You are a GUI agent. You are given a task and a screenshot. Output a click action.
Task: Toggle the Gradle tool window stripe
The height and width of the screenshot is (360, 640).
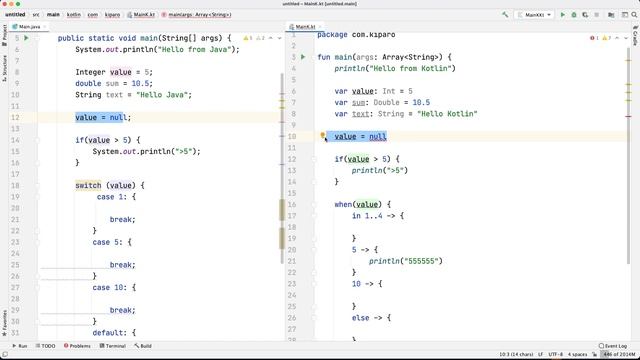635,36
